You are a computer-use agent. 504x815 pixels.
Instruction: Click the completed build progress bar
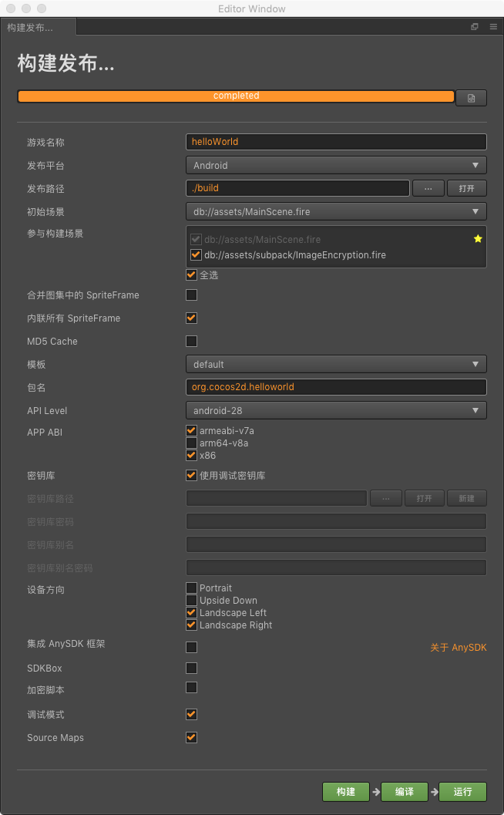pyautogui.click(x=236, y=96)
